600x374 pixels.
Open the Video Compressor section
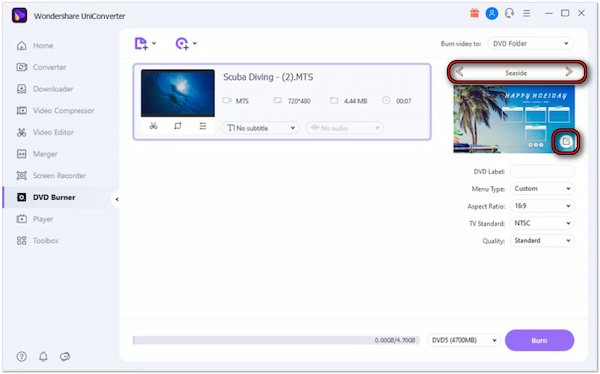[55, 111]
